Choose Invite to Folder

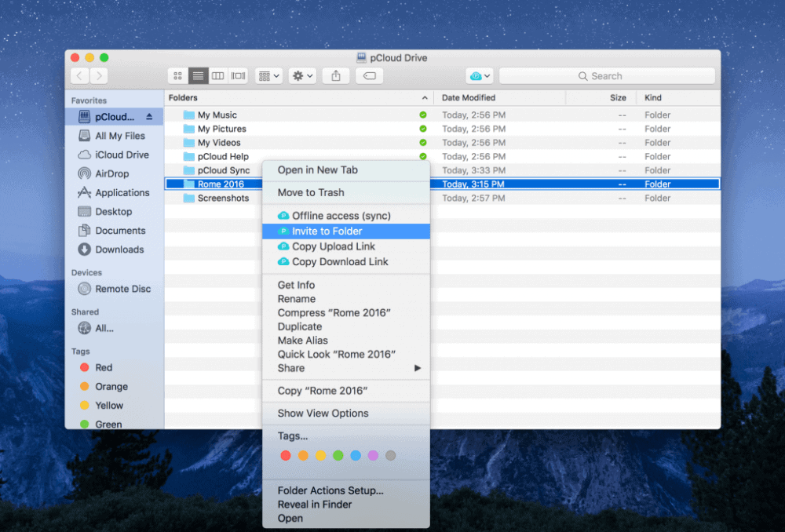click(346, 231)
